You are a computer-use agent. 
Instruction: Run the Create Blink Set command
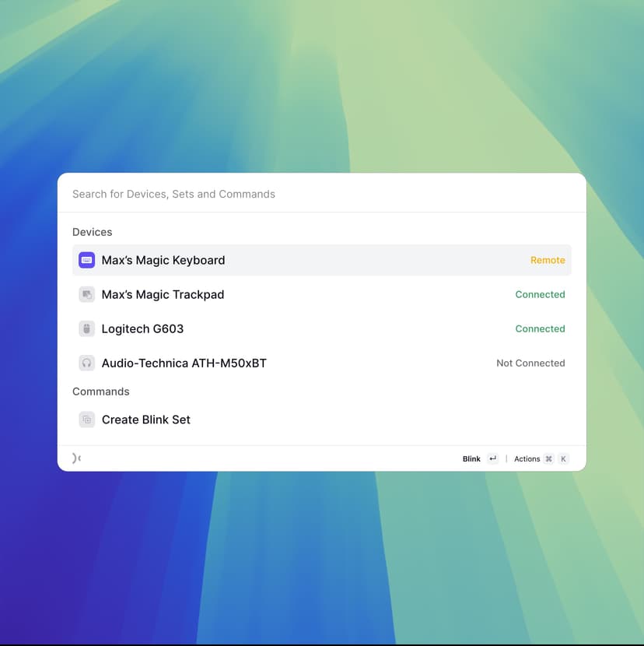146,420
